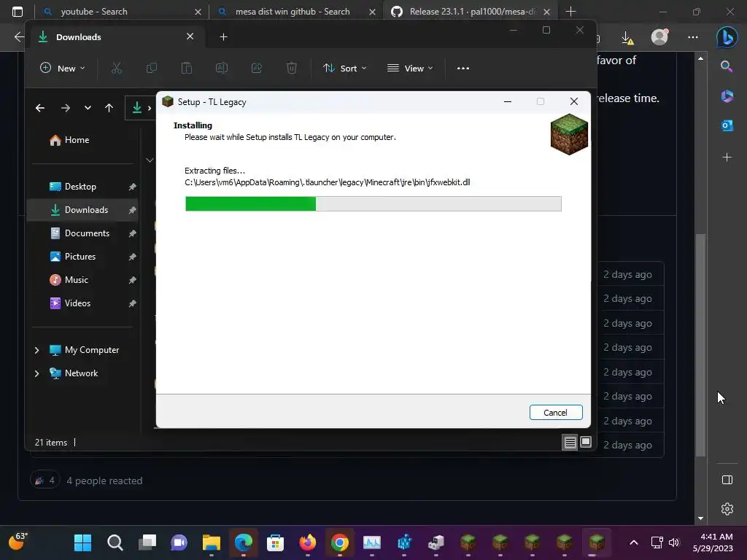Open Firefox from the taskbar
The image size is (747, 560).
pos(307,542)
